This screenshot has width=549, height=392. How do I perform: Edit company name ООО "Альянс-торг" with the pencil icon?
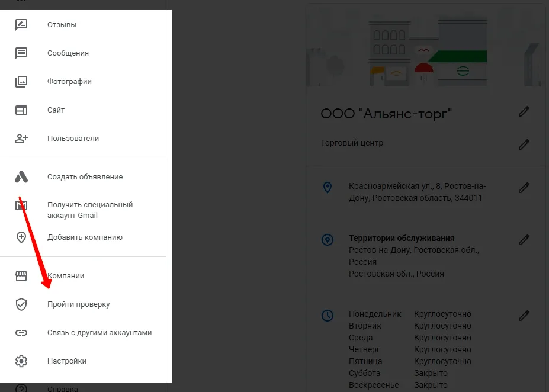coord(524,112)
